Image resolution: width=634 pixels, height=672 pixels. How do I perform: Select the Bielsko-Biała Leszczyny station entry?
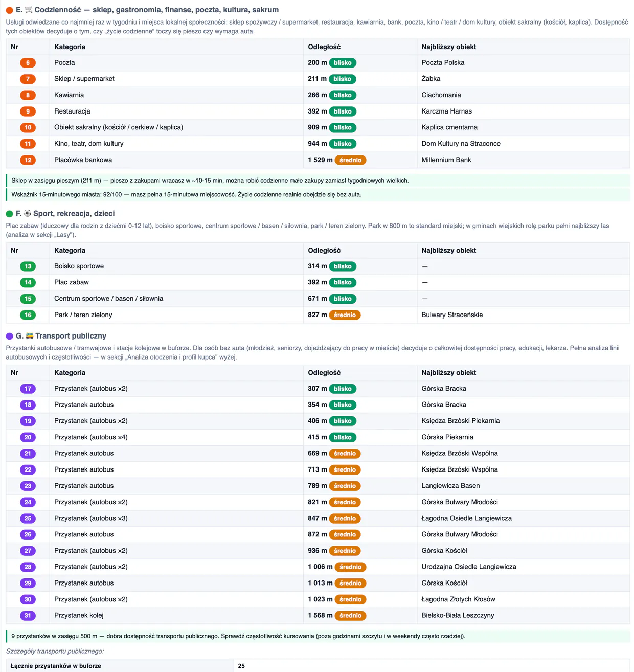click(458, 616)
